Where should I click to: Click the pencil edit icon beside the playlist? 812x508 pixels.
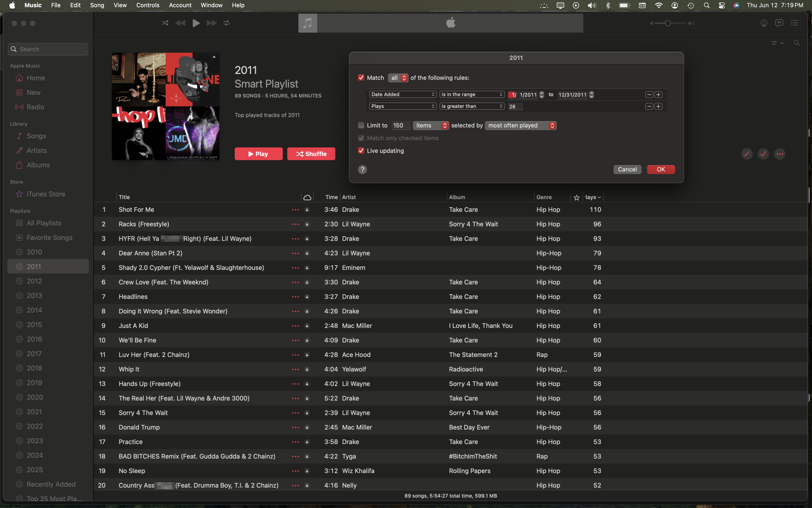(747, 154)
